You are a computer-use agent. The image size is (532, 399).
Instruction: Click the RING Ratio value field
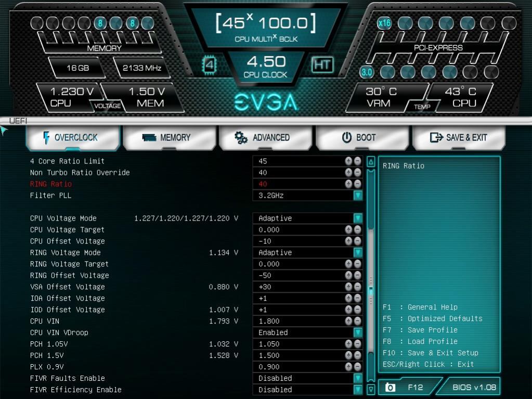coord(308,184)
